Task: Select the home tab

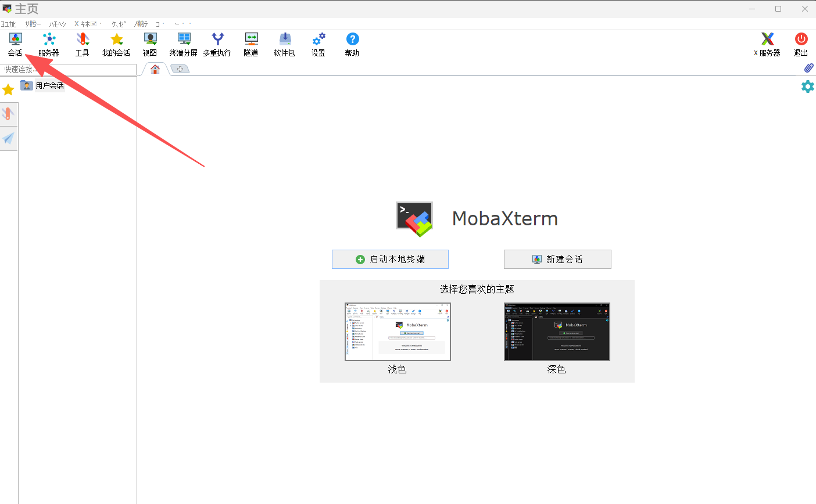Action: 155,69
